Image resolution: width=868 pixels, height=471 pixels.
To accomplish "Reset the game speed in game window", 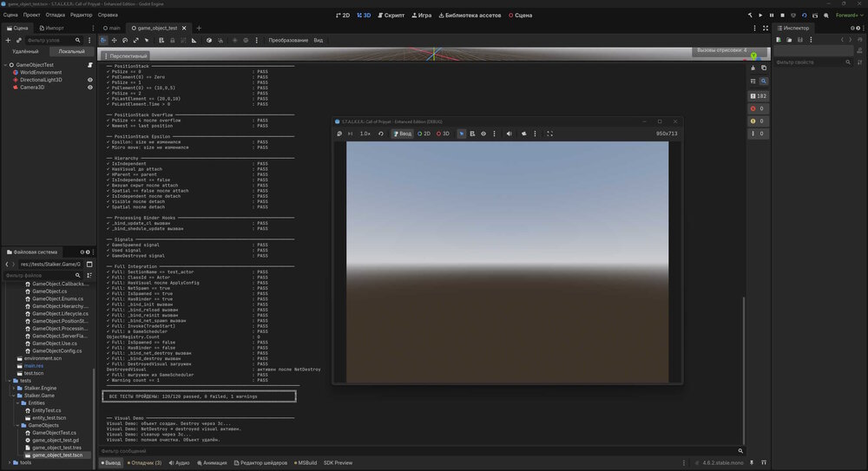I will (381, 134).
